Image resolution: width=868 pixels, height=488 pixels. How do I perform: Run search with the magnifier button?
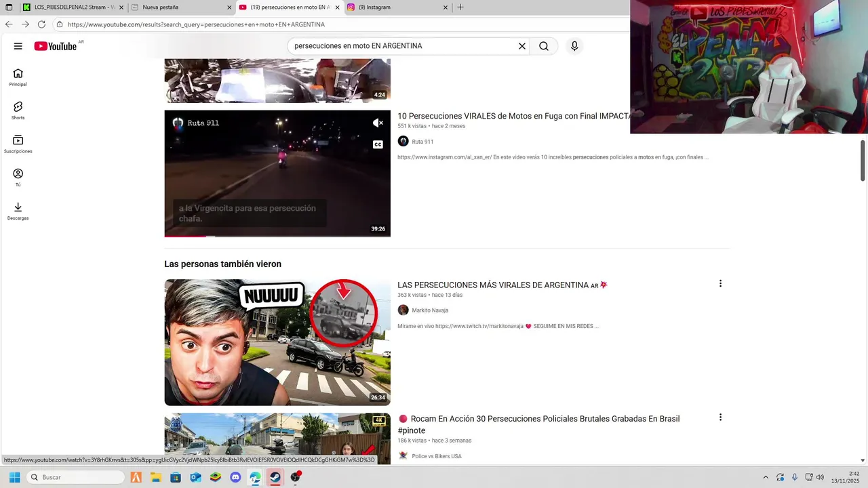tap(544, 46)
